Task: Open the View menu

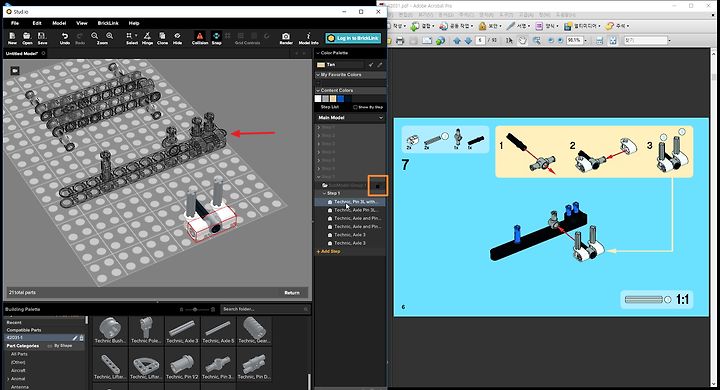Action: (82, 23)
